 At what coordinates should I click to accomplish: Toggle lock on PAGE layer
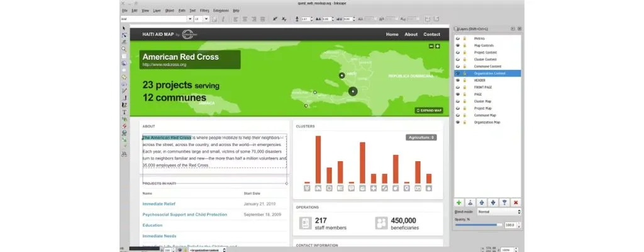[x=465, y=94]
